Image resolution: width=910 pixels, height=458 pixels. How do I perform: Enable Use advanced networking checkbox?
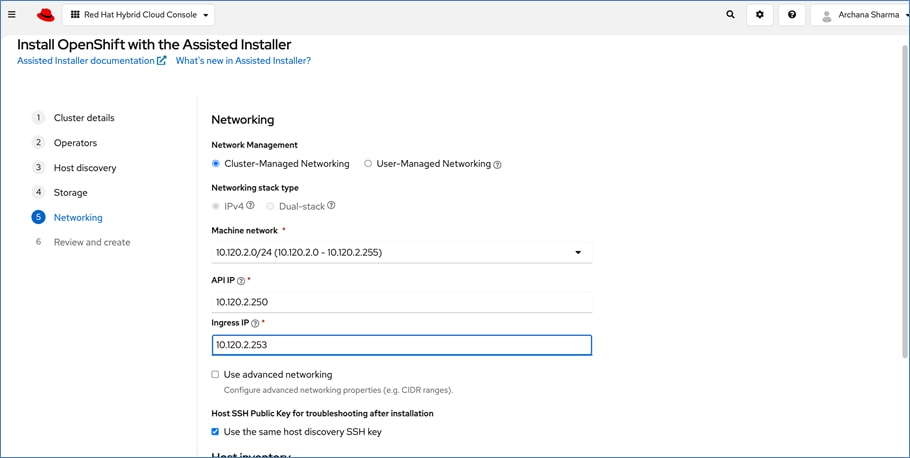(x=215, y=374)
